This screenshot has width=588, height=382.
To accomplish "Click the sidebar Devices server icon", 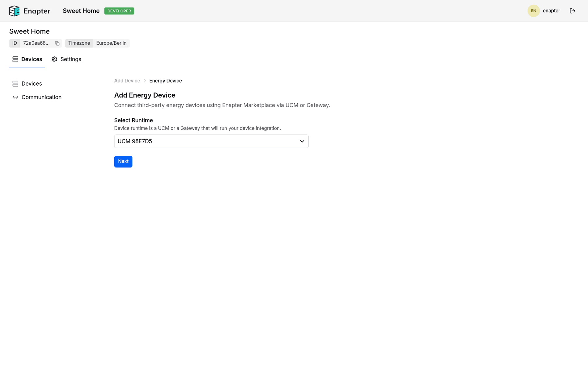I will pos(15,84).
